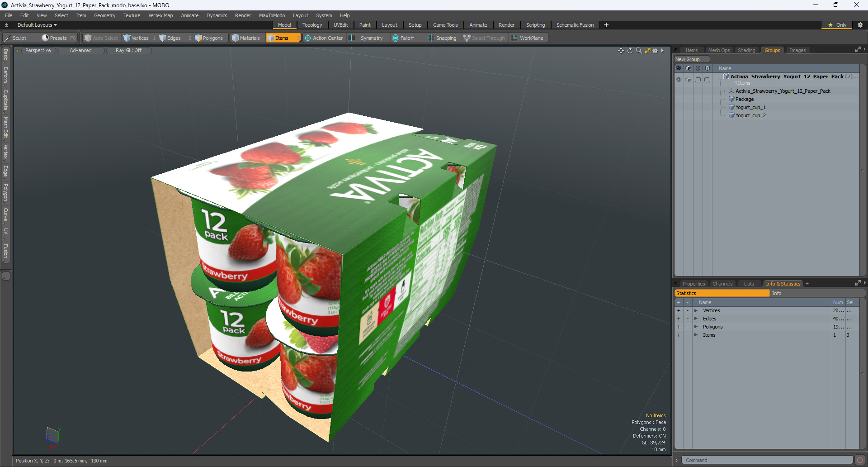Toggle render camera visibility of Activia group
Image resolution: width=868 pixels, height=467 pixels.
[x=689, y=80]
